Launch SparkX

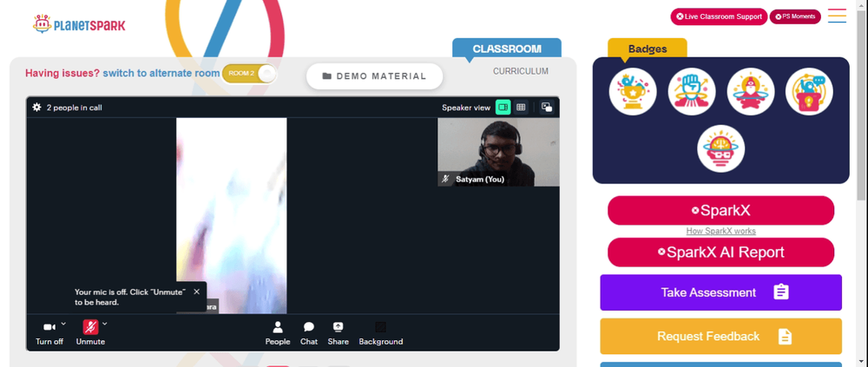tap(720, 210)
